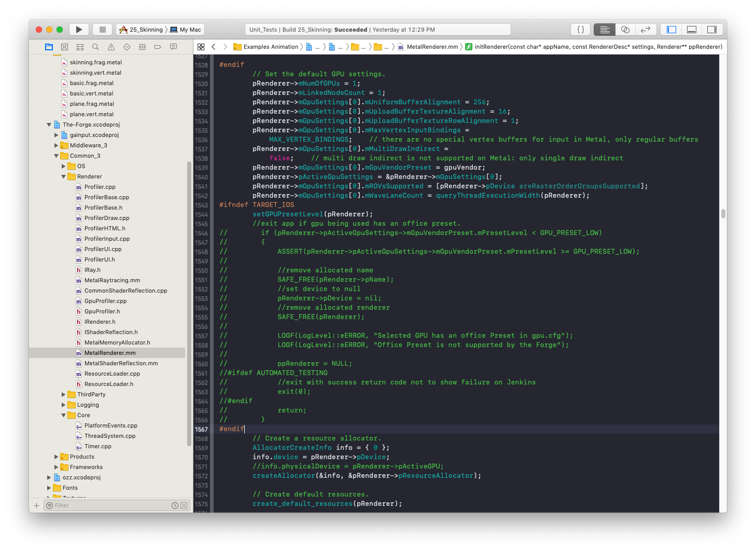Image resolution: width=756 pixels, height=551 pixels.
Task: Collapse the Renderer folder
Action: [x=63, y=176]
